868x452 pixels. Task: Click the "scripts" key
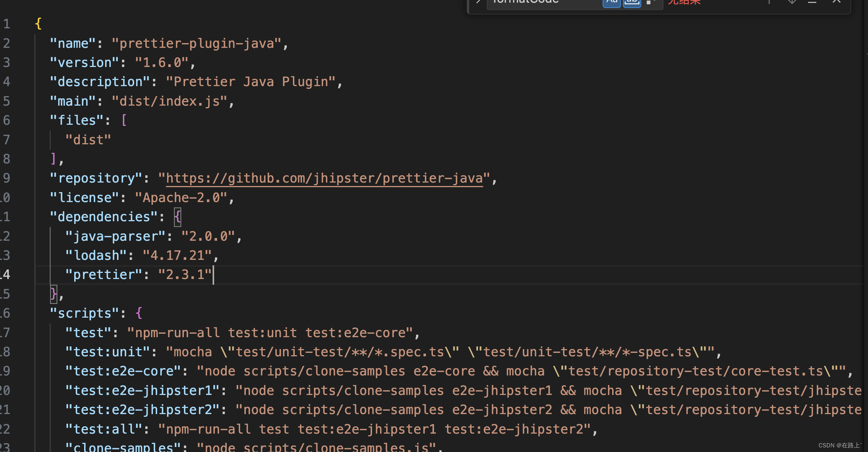(x=84, y=313)
